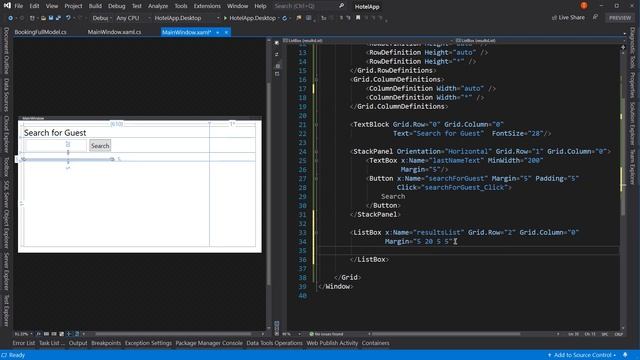Open the Breakpoints tab
Screen dimensions: 640x360
[106, 343]
